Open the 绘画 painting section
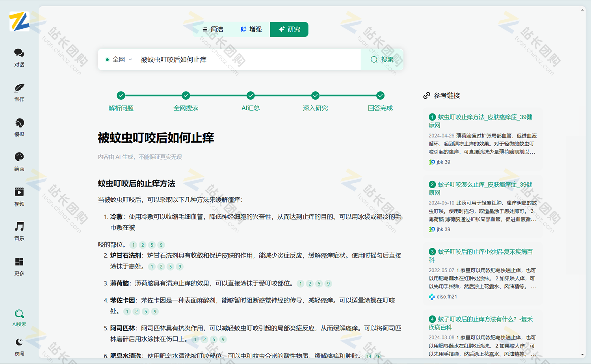Image resolution: width=591 pixels, height=364 pixels. coord(19,162)
